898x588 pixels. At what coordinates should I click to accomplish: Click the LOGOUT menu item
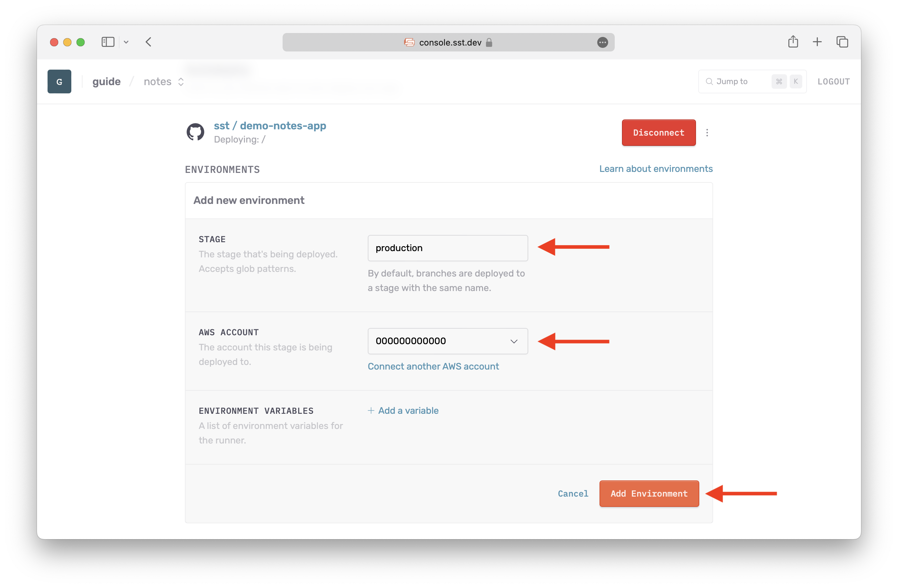[833, 82]
